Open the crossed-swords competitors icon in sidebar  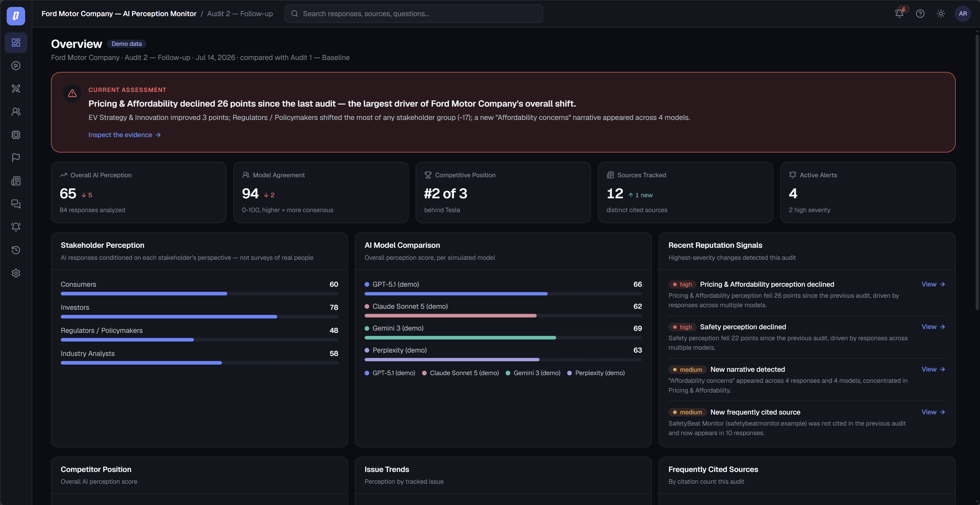[x=16, y=89]
